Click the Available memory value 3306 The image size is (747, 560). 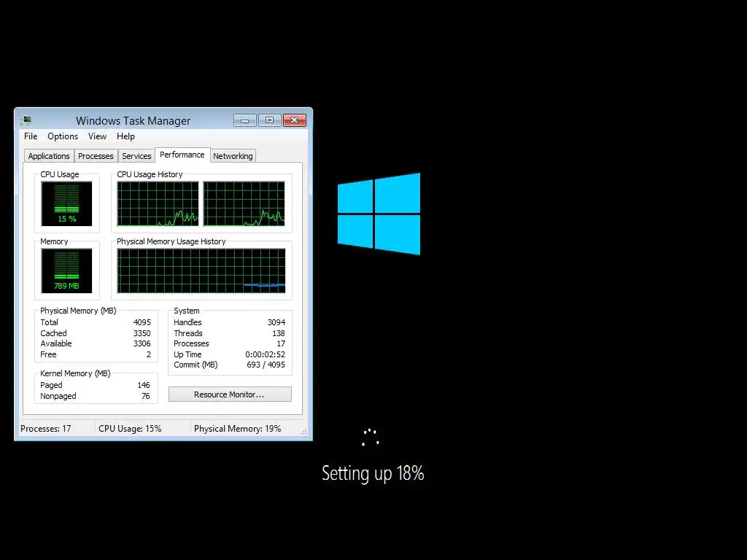point(142,344)
